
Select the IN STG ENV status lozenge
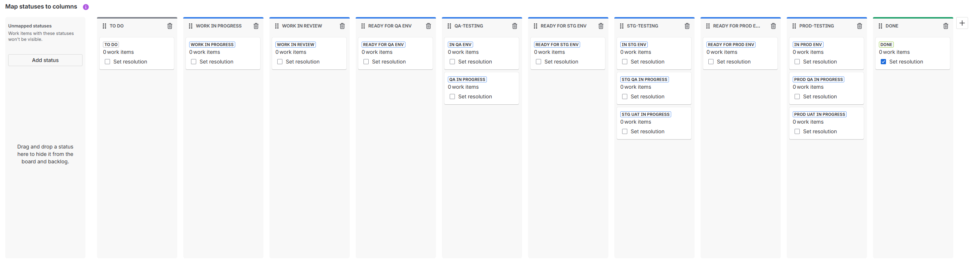[634, 45]
